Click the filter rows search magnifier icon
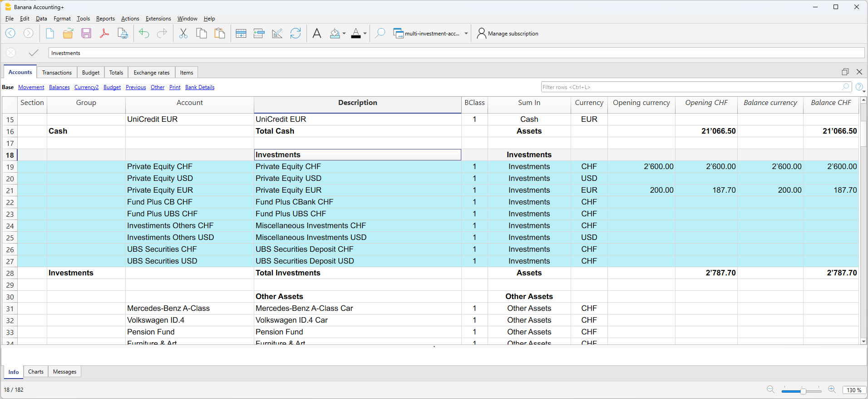 846,86
